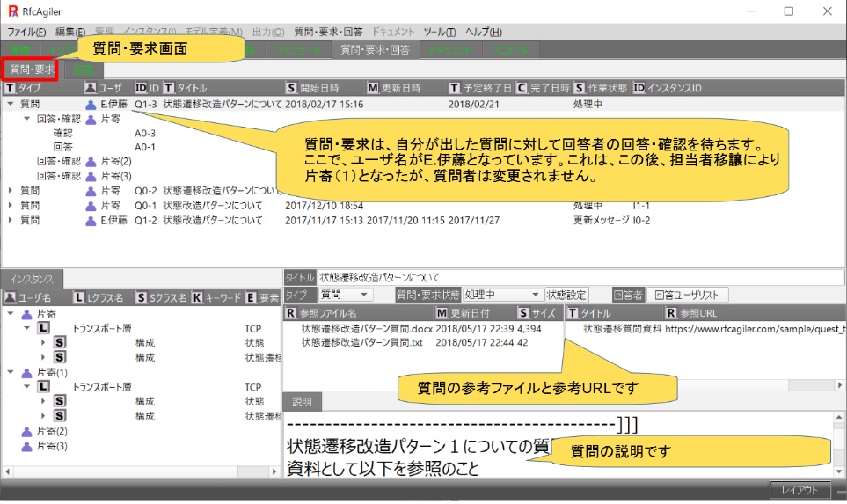Click the C icon of 完了日時 column header
Screen dimensions: 847x504
[x=522, y=88]
